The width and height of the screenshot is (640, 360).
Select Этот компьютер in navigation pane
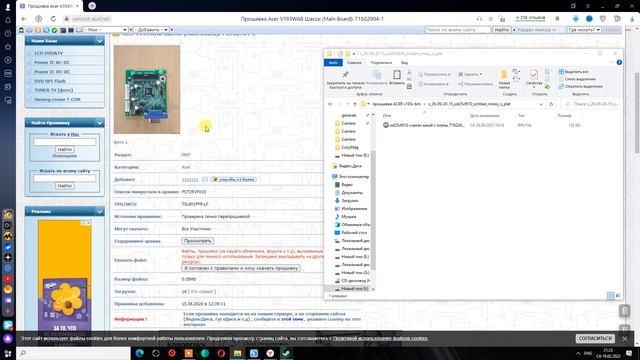(350, 177)
